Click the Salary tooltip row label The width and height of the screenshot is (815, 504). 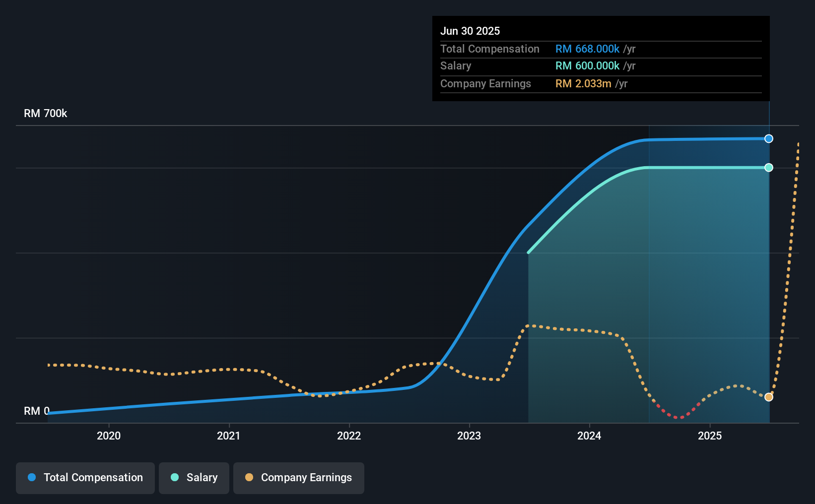point(456,66)
